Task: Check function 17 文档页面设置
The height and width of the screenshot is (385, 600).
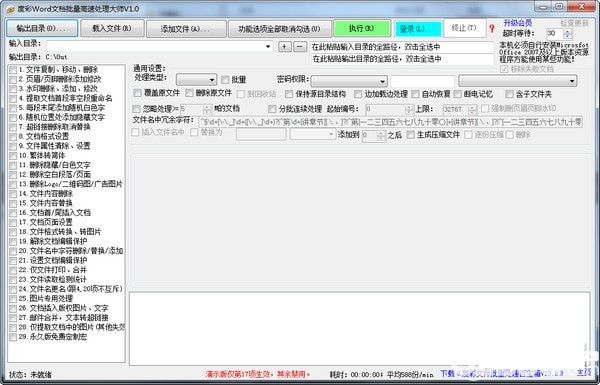Action: tap(13, 222)
